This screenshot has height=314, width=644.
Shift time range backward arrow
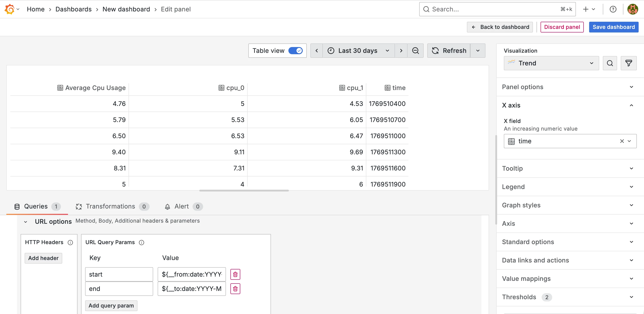[x=316, y=51]
